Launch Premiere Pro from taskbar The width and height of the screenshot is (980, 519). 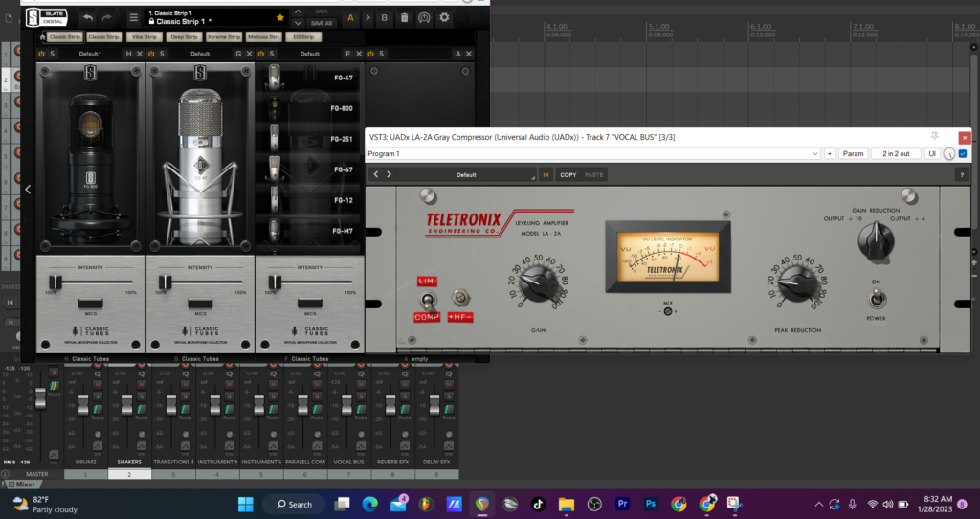pos(622,504)
